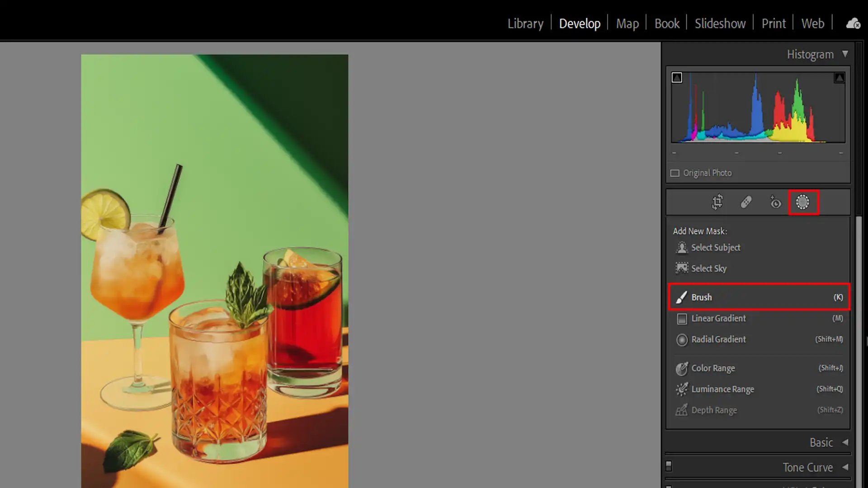This screenshot has height=488, width=868.
Task: Select the Crop overlay tool icon
Action: click(x=717, y=202)
